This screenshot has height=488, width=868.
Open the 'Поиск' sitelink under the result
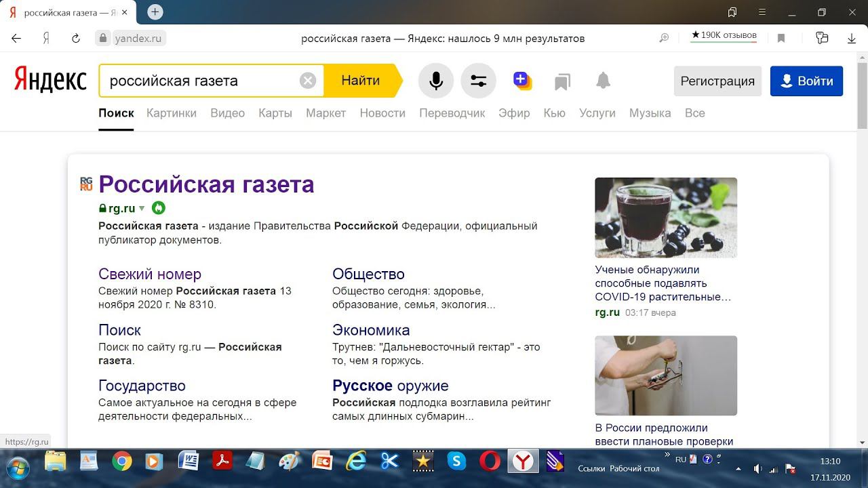tap(119, 330)
